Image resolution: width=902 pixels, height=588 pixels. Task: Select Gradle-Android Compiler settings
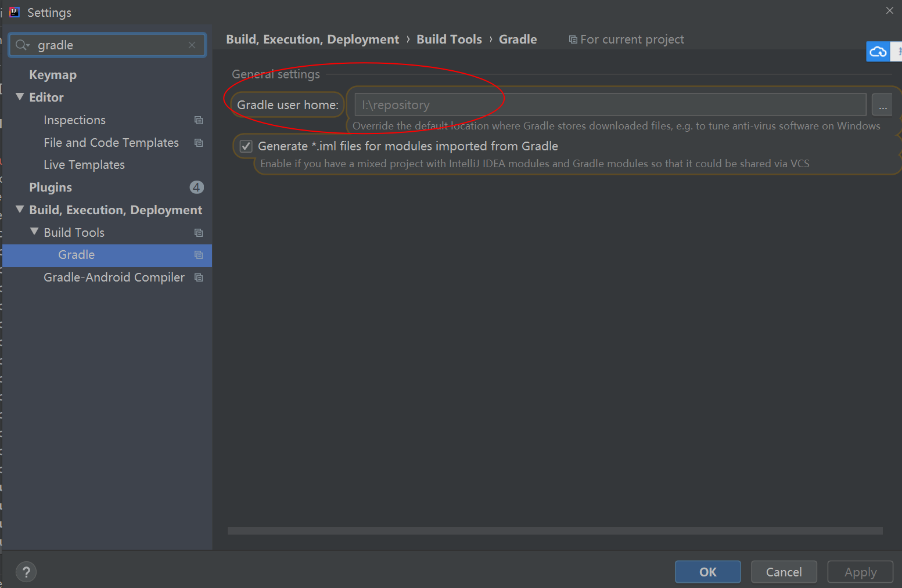(x=114, y=277)
